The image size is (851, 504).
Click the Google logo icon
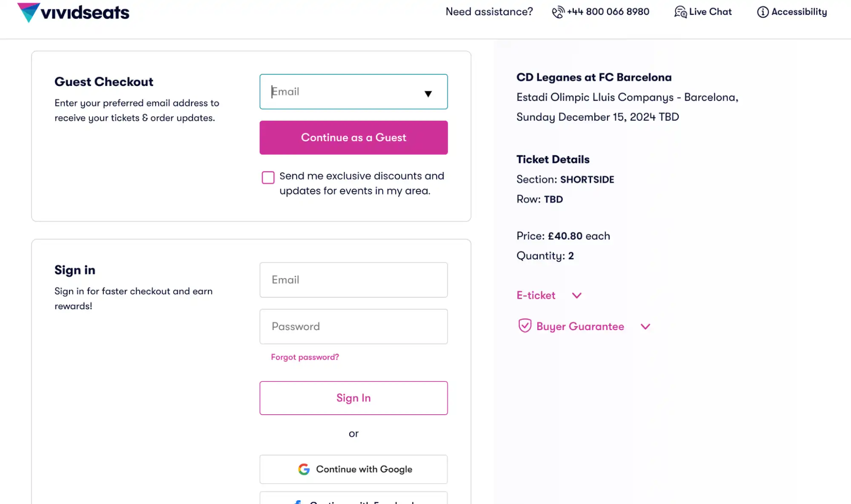point(304,469)
